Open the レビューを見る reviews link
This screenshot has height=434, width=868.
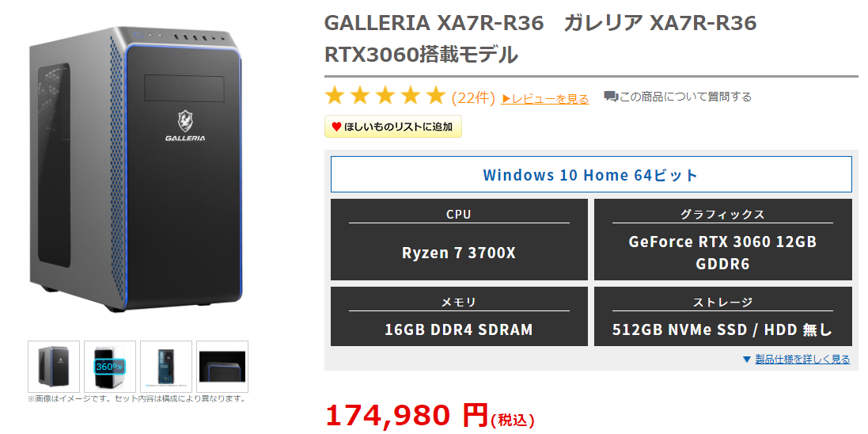[544, 99]
